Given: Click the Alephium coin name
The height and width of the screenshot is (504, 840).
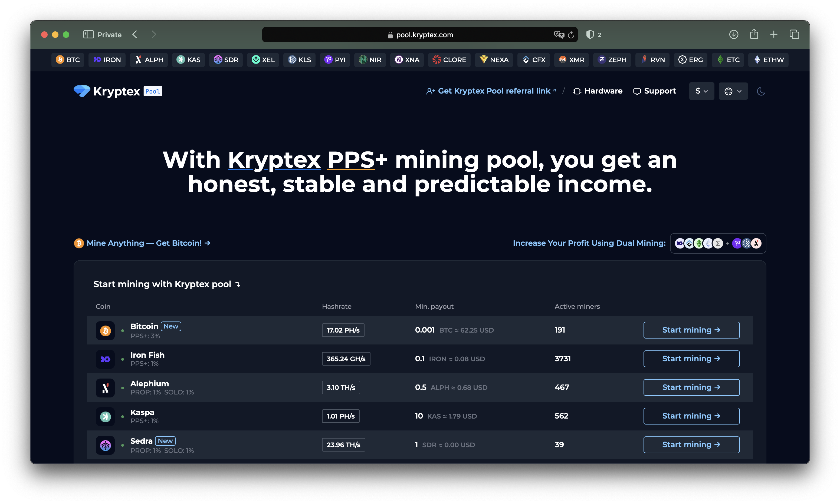Looking at the screenshot, I should [149, 384].
